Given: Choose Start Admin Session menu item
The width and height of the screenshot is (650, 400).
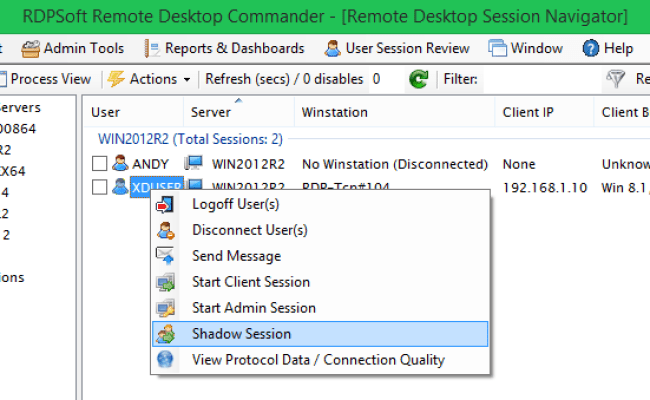Looking at the screenshot, I should pos(320,308).
